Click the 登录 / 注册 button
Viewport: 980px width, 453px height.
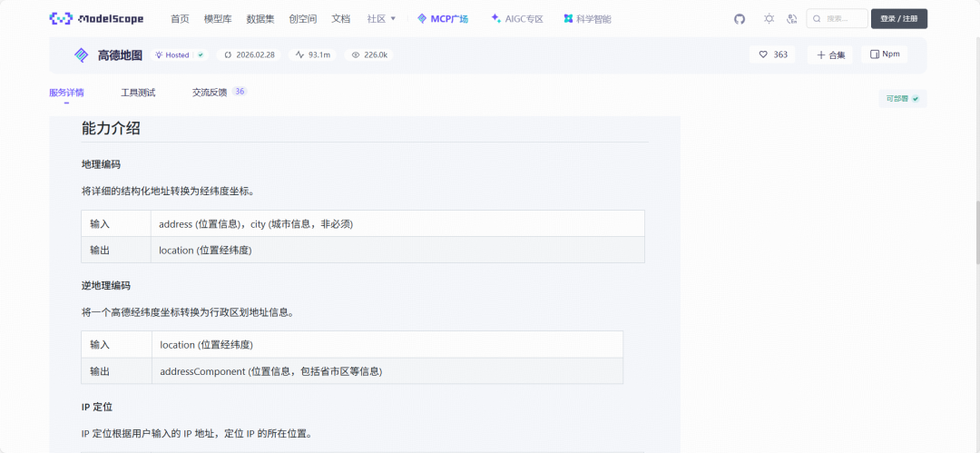tap(898, 19)
